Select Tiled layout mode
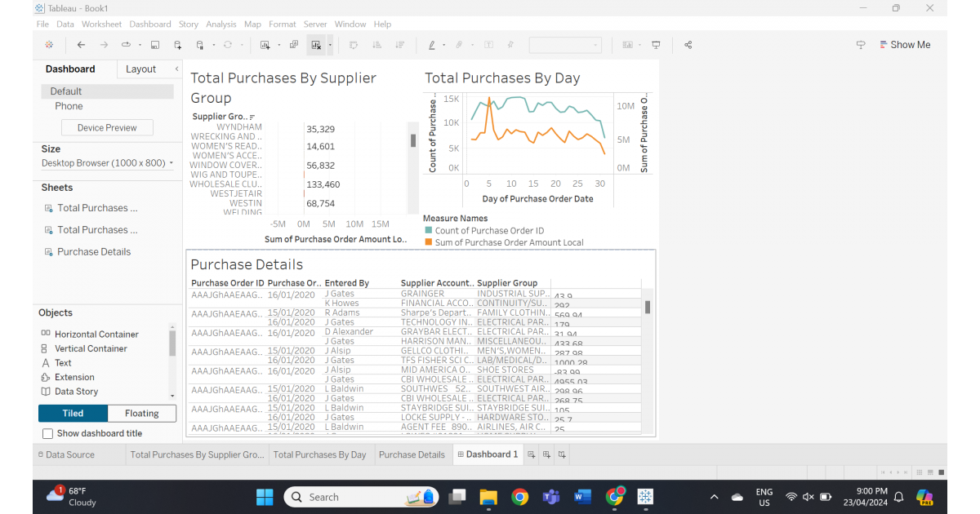This screenshot has height=514, width=980. click(x=73, y=413)
